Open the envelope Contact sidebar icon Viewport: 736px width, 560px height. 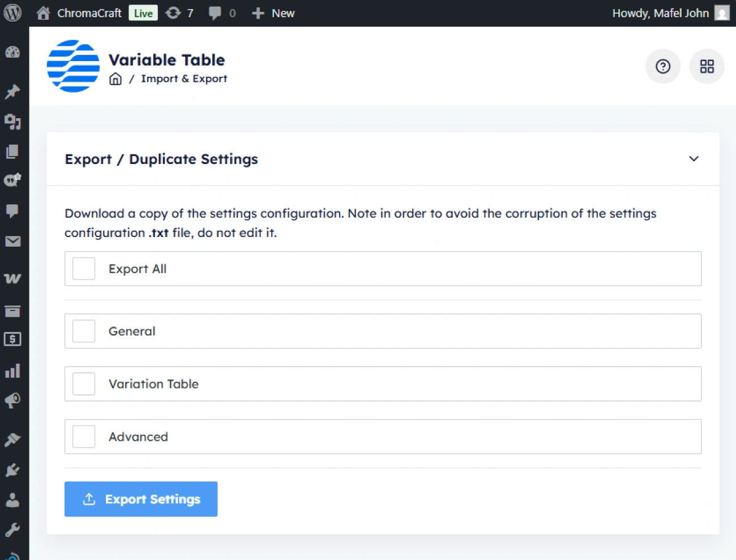12,242
